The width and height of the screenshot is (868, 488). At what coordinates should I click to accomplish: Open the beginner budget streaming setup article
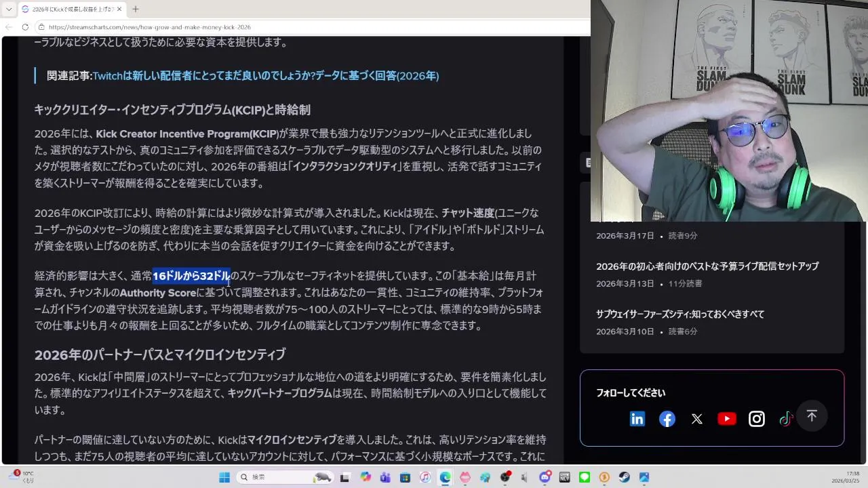[707, 266]
